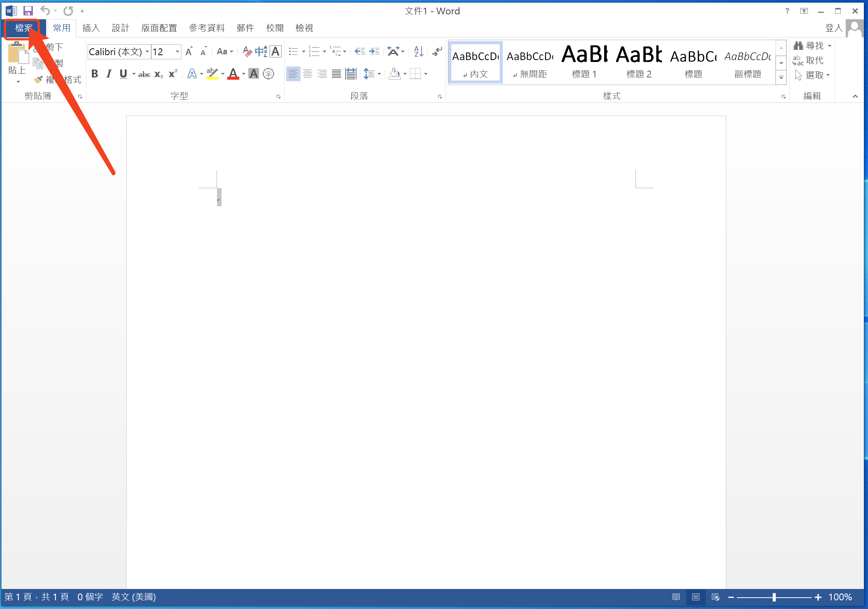Viewport: 868px width, 609px height.
Task: Open the Calibri font name dropdown
Action: (147, 52)
